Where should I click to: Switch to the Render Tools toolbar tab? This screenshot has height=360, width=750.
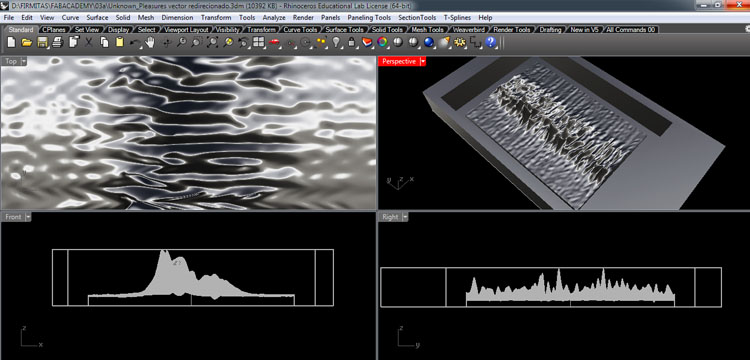point(511,30)
